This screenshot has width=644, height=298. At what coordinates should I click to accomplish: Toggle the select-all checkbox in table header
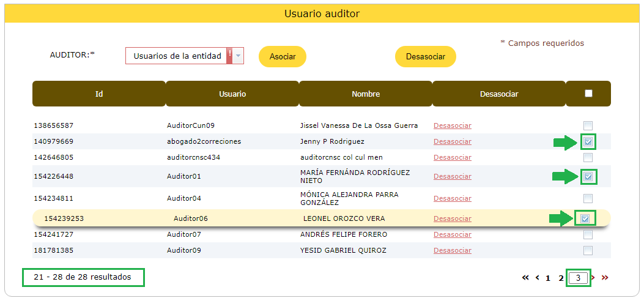[x=588, y=94]
